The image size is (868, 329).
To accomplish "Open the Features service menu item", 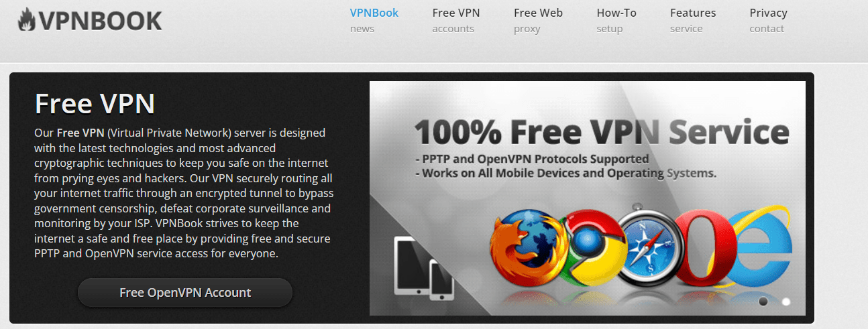I will [693, 20].
